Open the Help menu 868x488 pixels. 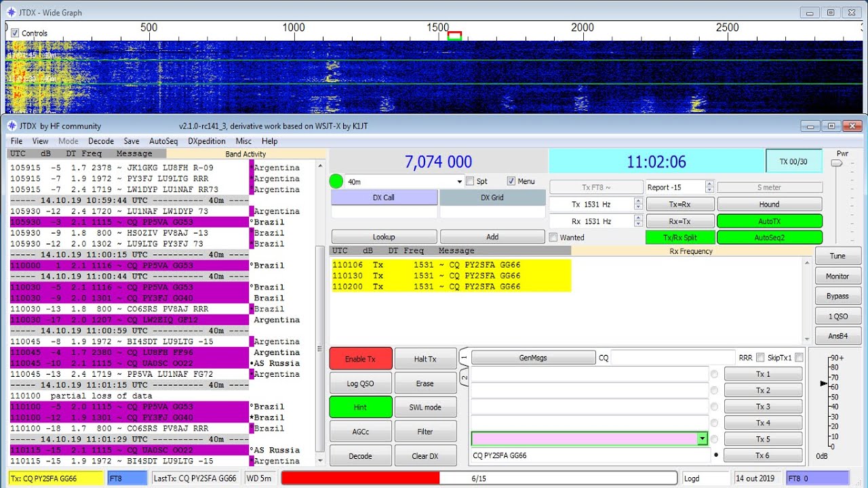270,141
